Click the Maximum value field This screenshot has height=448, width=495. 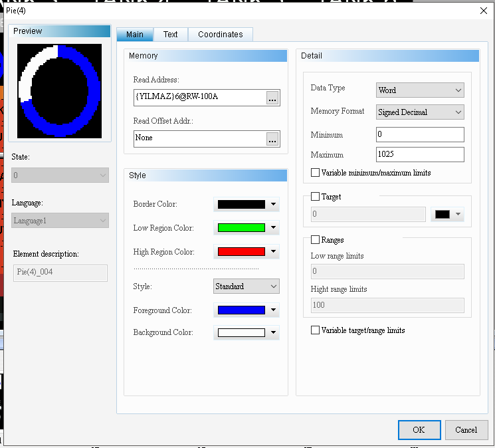click(x=420, y=154)
